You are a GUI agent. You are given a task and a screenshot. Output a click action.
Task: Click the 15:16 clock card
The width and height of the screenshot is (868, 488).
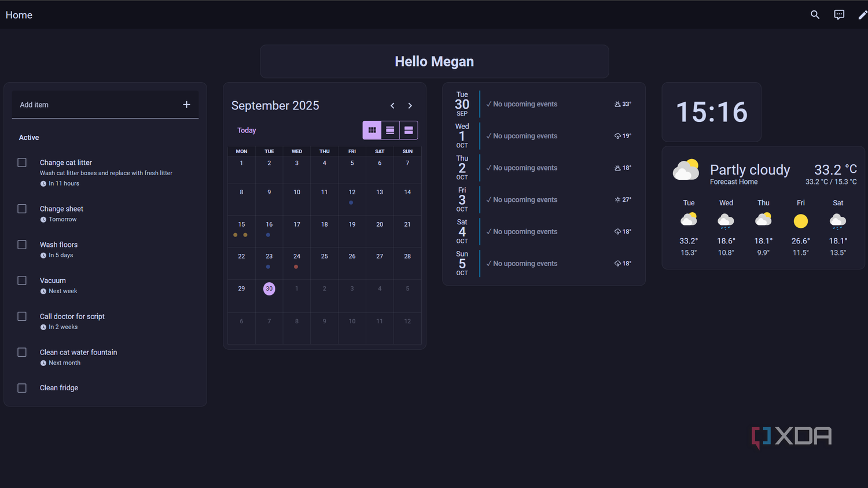[x=712, y=112]
